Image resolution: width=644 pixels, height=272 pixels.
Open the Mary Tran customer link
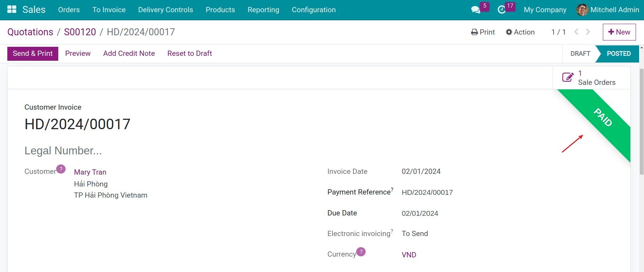click(90, 172)
